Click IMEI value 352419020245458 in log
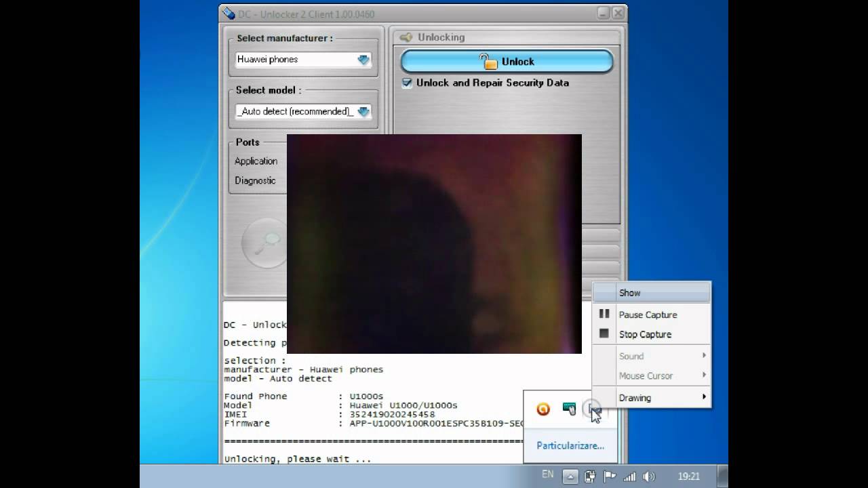Screen dimensions: 868x488 [x=392, y=414]
